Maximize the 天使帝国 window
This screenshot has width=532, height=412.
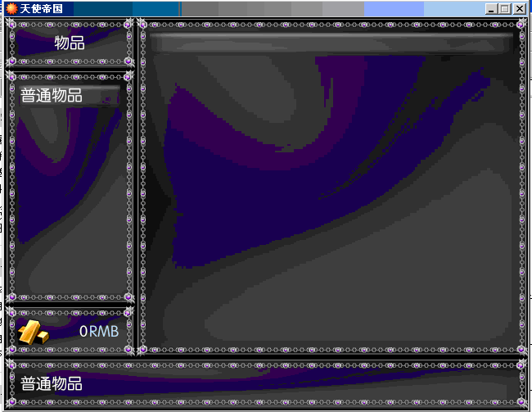(504, 9)
